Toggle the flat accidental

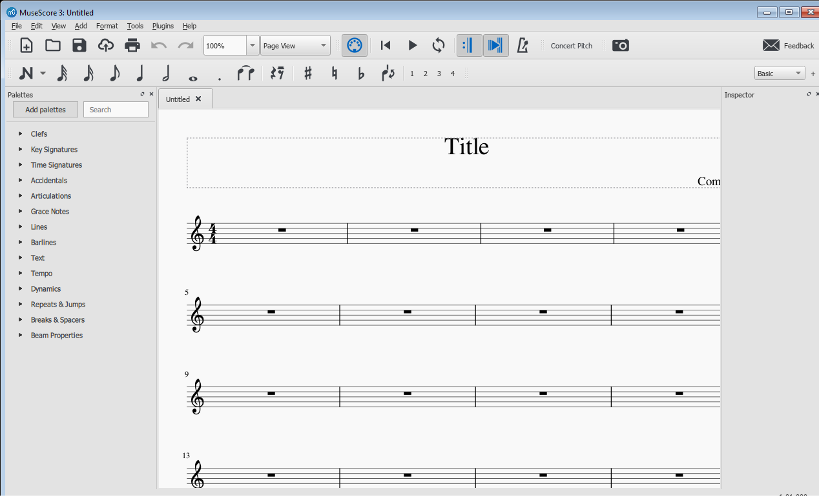pos(361,74)
